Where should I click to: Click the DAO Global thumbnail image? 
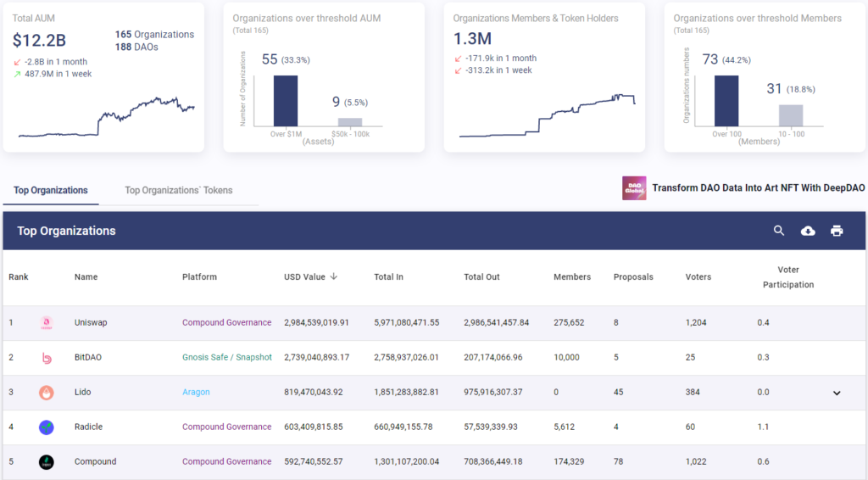click(634, 188)
